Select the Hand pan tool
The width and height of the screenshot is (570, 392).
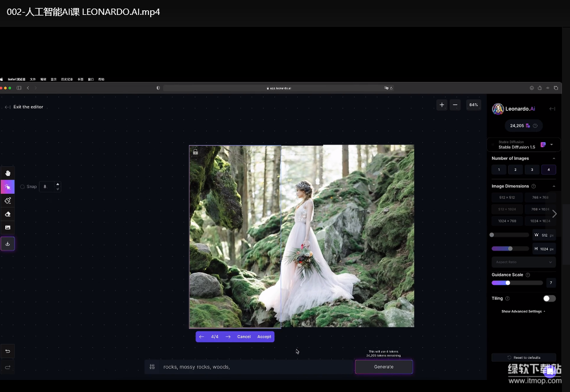pos(7,173)
